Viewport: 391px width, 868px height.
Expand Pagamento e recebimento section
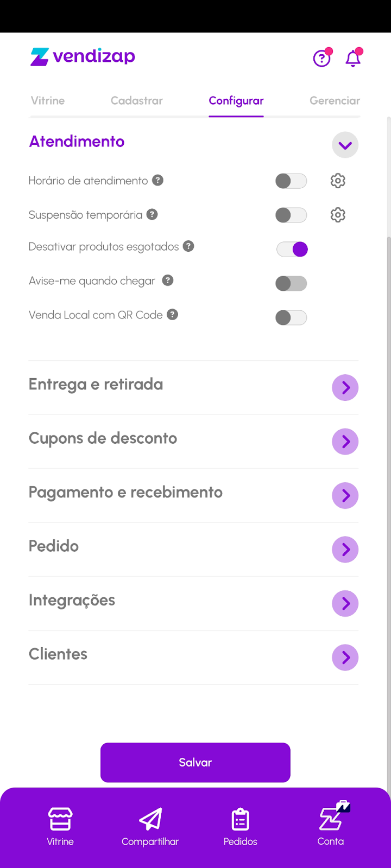[x=345, y=495]
